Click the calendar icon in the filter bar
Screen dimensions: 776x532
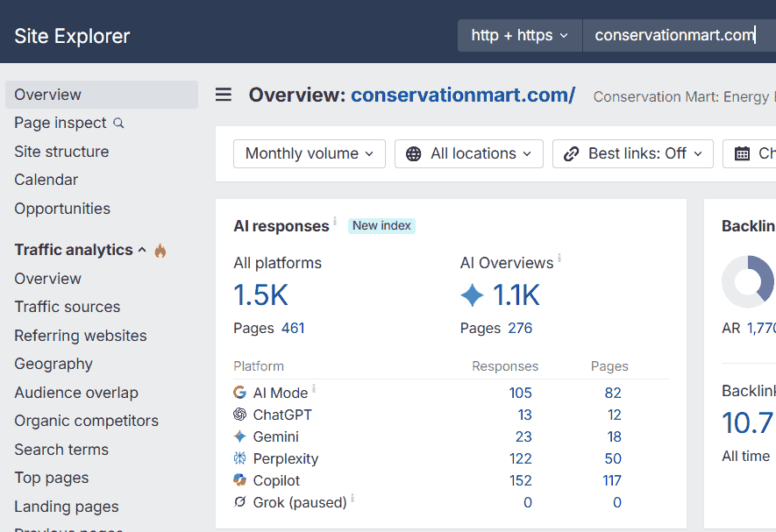(x=743, y=154)
